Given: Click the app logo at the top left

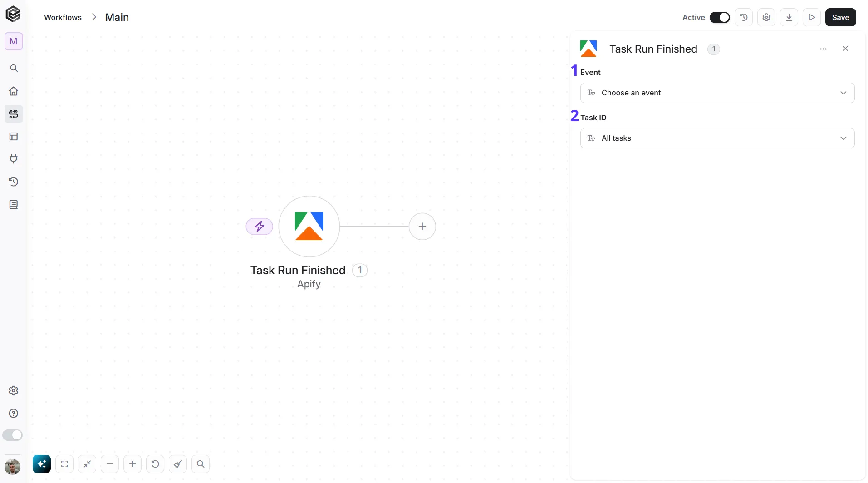Looking at the screenshot, I should click(13, 15).
